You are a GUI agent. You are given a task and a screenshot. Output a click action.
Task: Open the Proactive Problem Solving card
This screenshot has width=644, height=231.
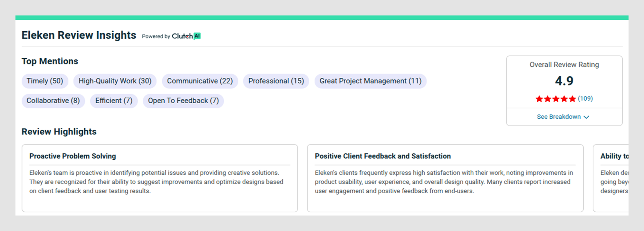[x=160, y=178]
